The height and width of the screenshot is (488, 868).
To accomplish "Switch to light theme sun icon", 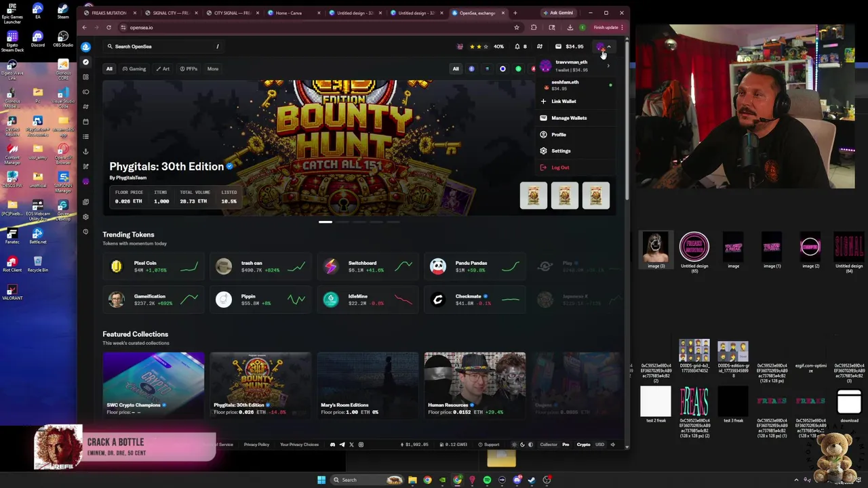I will pos(514,445).
